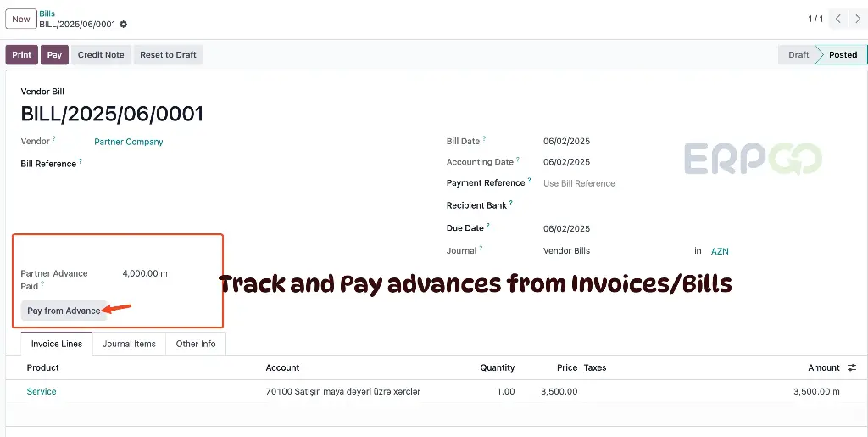Show help tooltip for Journal
Viewport: 868px width, 437px height.
click(x=481, y=248)
